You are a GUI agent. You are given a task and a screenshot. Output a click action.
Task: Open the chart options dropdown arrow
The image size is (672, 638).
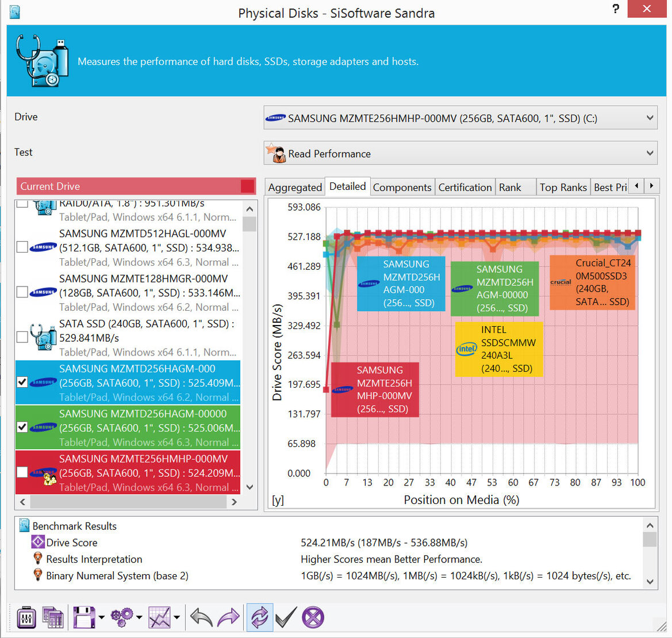pos(176,617)
